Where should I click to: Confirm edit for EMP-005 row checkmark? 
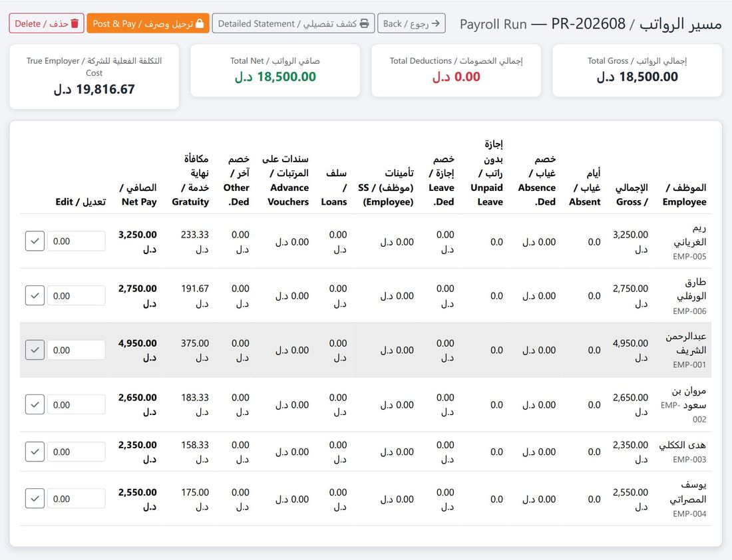[35, 241]
